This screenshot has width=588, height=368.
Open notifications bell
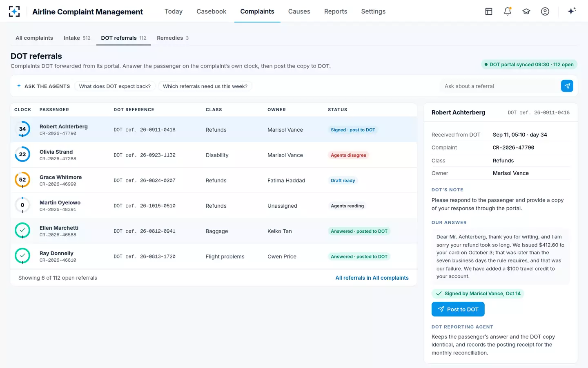coord(508,11)
